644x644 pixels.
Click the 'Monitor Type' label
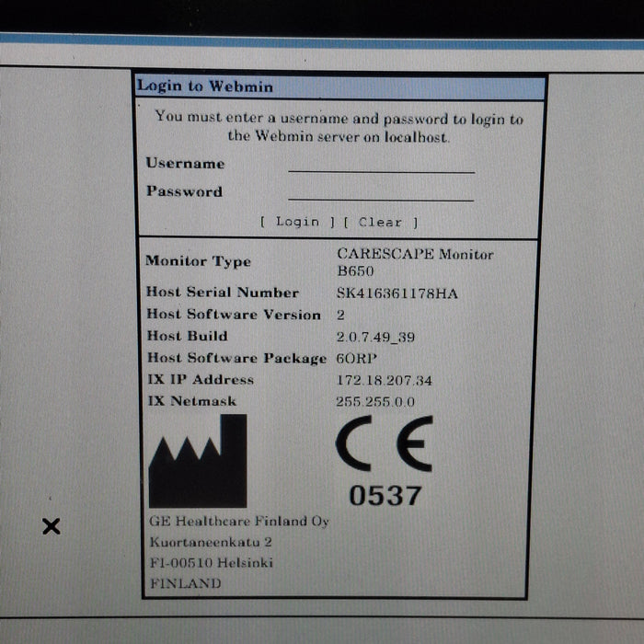[x=198, y=261]
